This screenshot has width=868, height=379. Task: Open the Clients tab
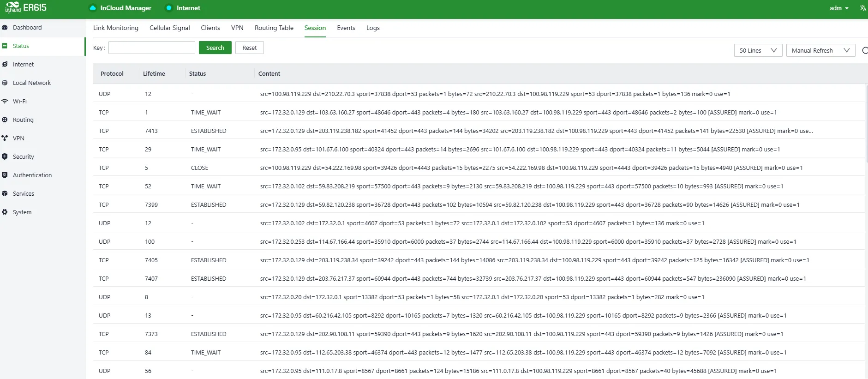click(210, 28)
